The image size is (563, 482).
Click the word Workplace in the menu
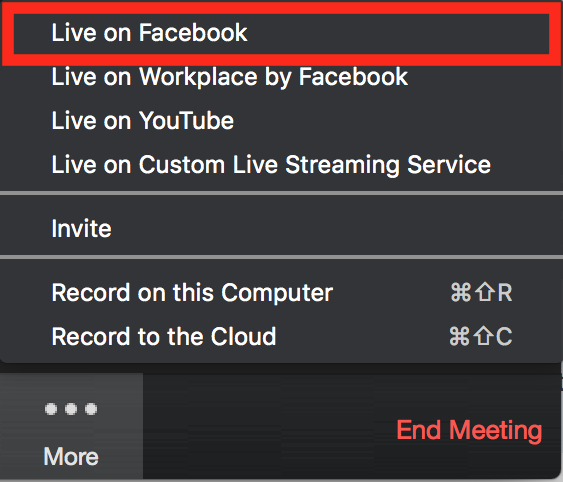tap(198, 77)
